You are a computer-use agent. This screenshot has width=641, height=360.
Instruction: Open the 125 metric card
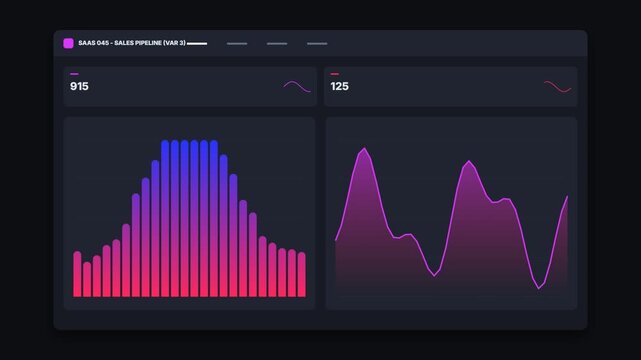pos(450,86)
